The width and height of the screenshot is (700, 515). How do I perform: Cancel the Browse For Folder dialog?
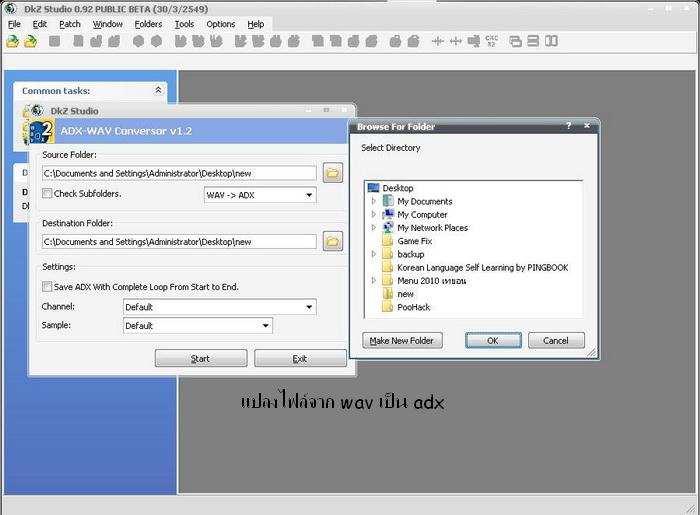pos(556,341)
